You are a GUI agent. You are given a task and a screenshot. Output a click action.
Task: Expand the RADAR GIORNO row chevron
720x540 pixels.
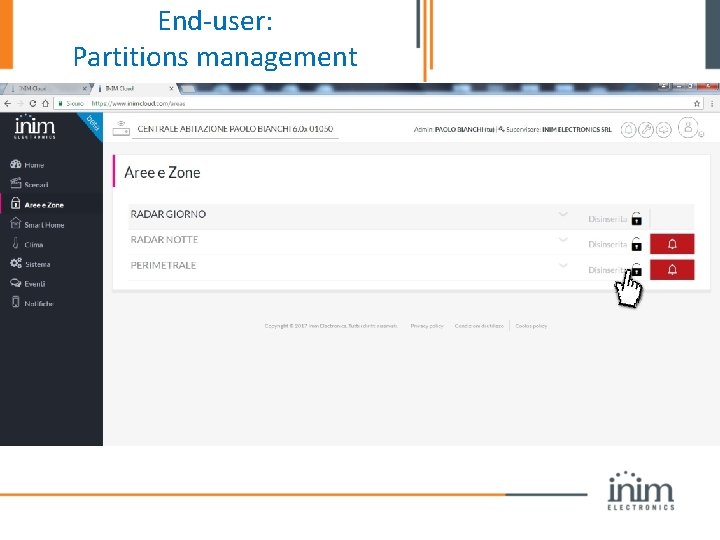[x=563, y=214]
